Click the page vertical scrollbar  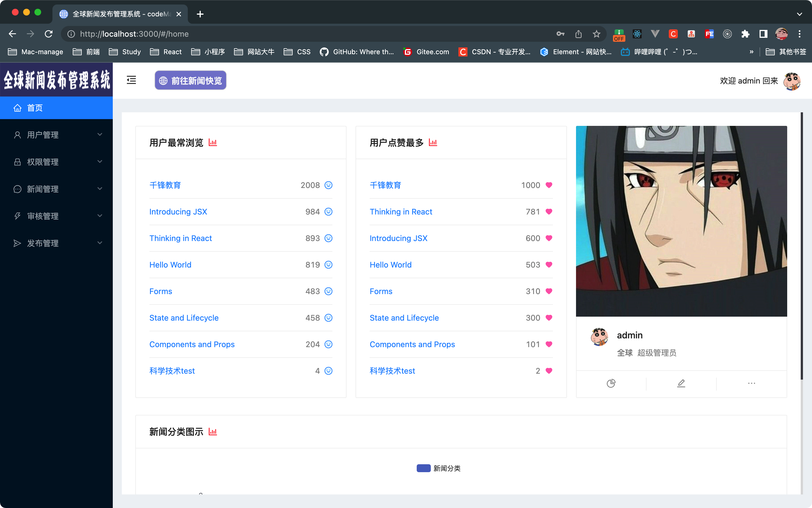click(x=802, y=246)
